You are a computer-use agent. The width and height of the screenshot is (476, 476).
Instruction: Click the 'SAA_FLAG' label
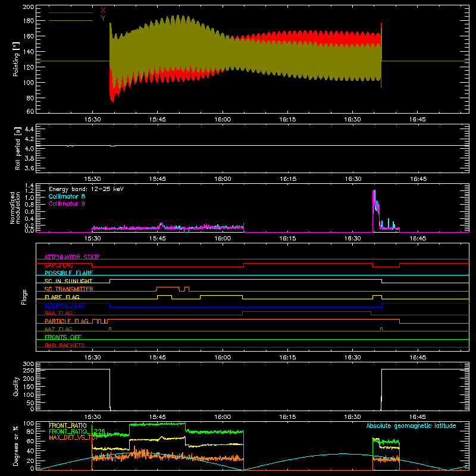click(58, 313)
